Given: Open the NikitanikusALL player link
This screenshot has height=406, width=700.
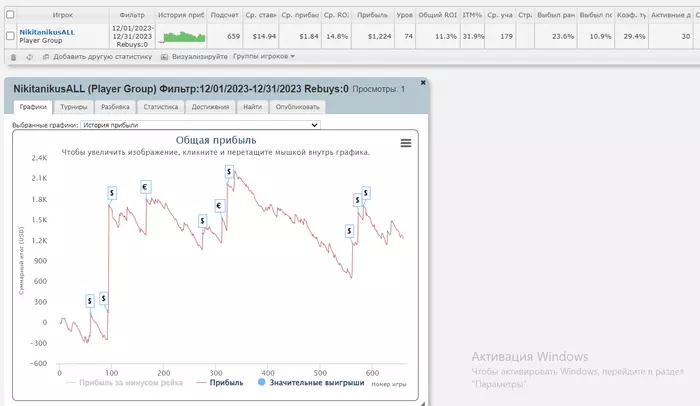Looking at the screenshot, I should click(47, 32).
